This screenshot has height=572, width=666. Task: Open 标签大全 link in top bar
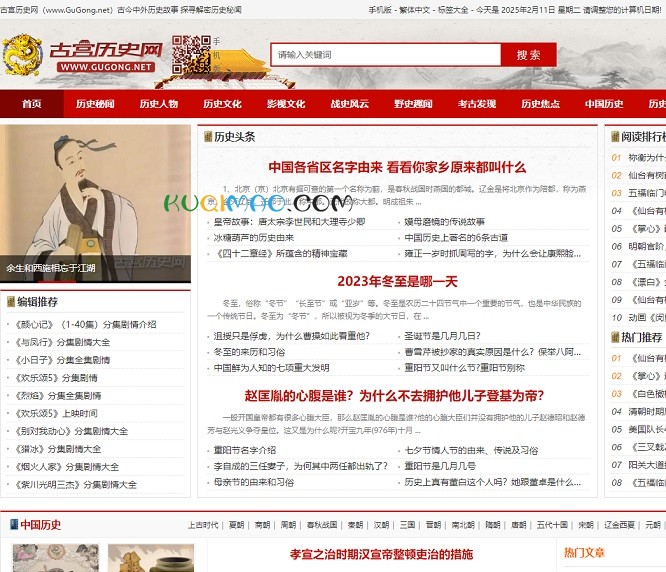pyautogui.click(x=453, y=10)
